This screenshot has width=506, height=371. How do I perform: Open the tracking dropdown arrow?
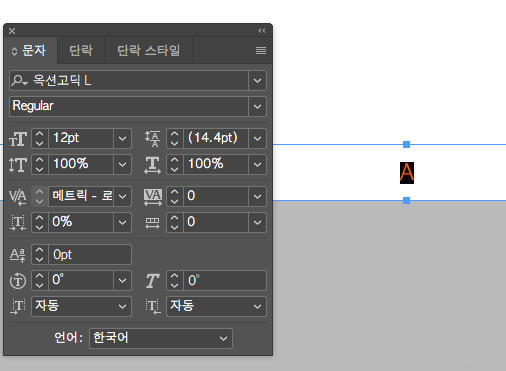[x=257, y=196]
